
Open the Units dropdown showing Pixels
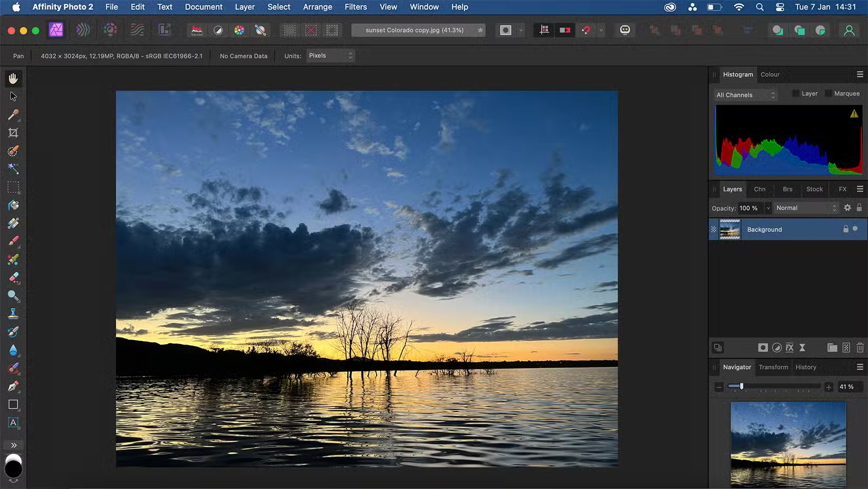pyautogui.click(x=330, y=55)
